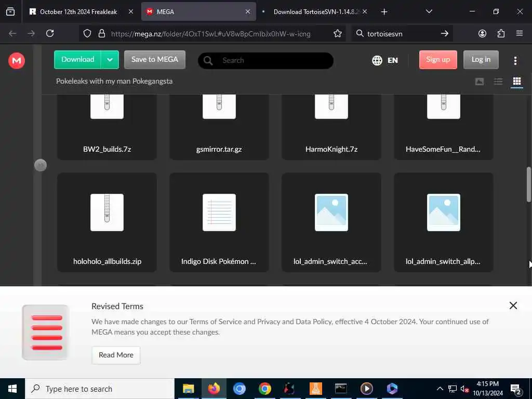Switch to image gallery view
Viewport: 532px width, 399px height.
[480, 82]
